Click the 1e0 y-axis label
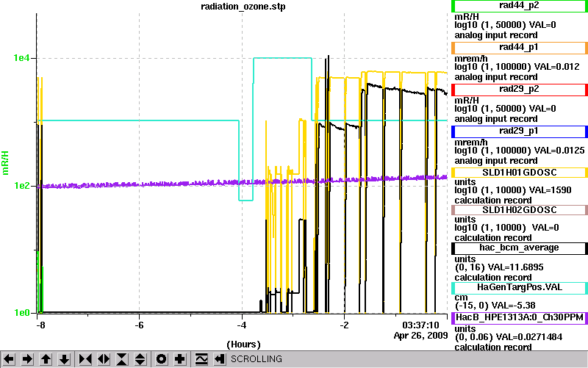 coord(21,313)
